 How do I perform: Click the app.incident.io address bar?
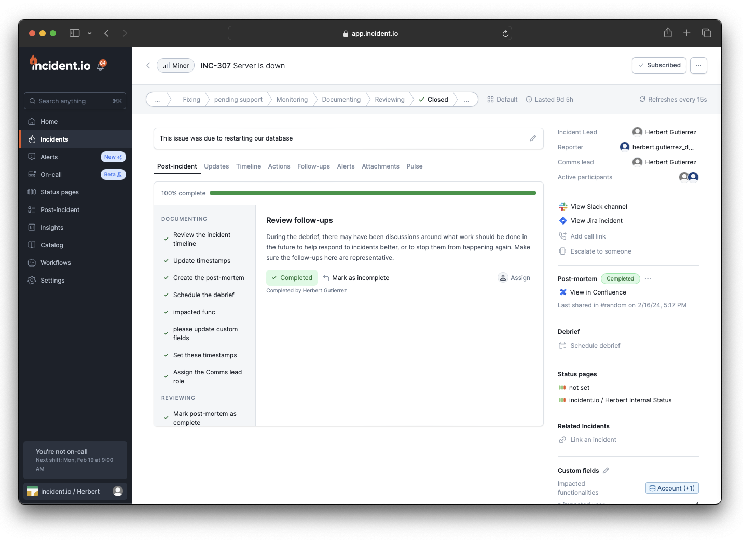pos(370,33)
